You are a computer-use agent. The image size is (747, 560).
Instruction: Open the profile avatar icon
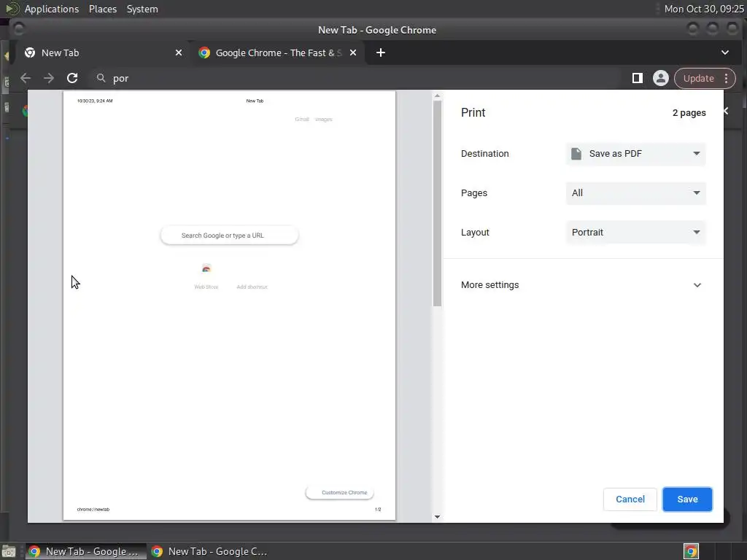[x=660, y=78]
